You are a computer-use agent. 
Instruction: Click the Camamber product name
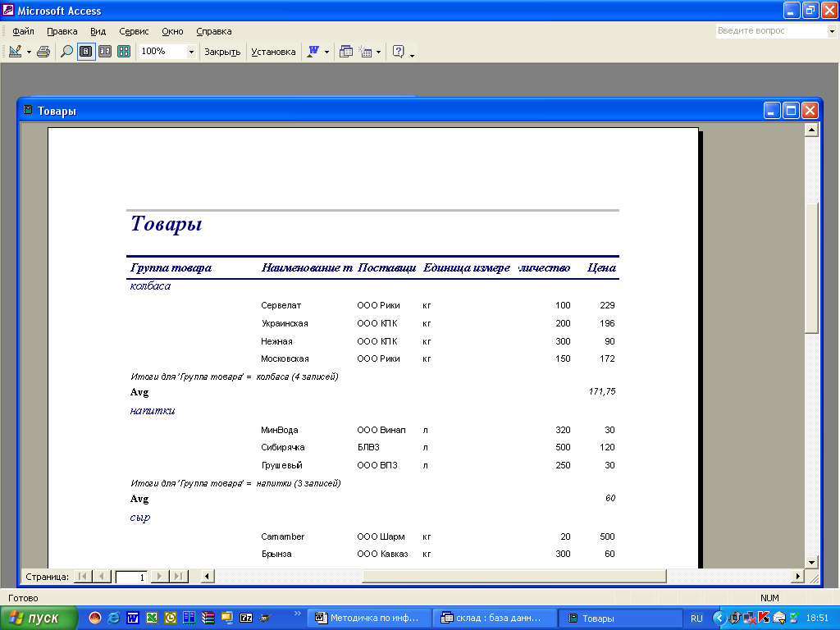tap(283, 536)
